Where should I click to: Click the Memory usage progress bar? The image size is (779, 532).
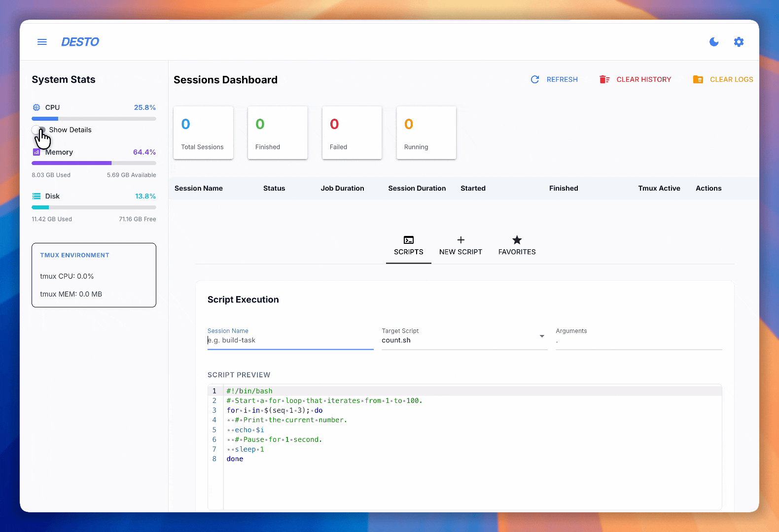pos(94,163)
